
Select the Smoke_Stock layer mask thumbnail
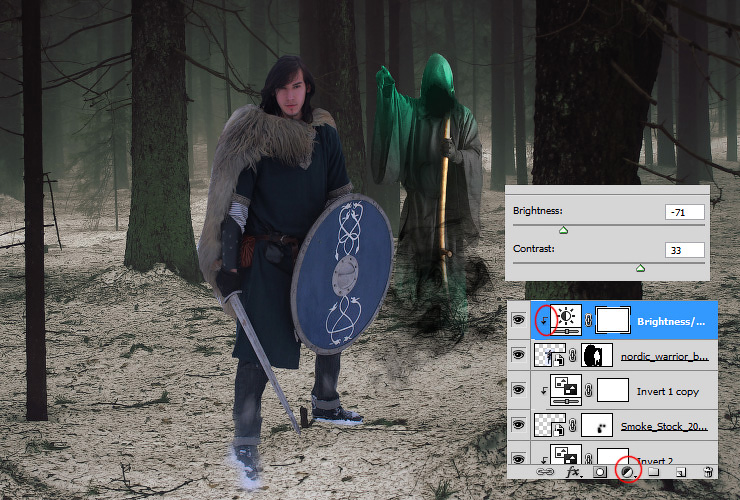[x=597, y=425]
